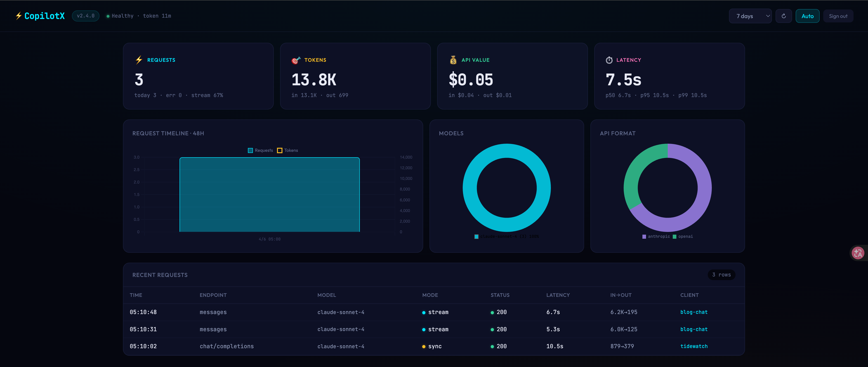
Task: Click the 7.5s latency figure
Action: click(623, 80)
